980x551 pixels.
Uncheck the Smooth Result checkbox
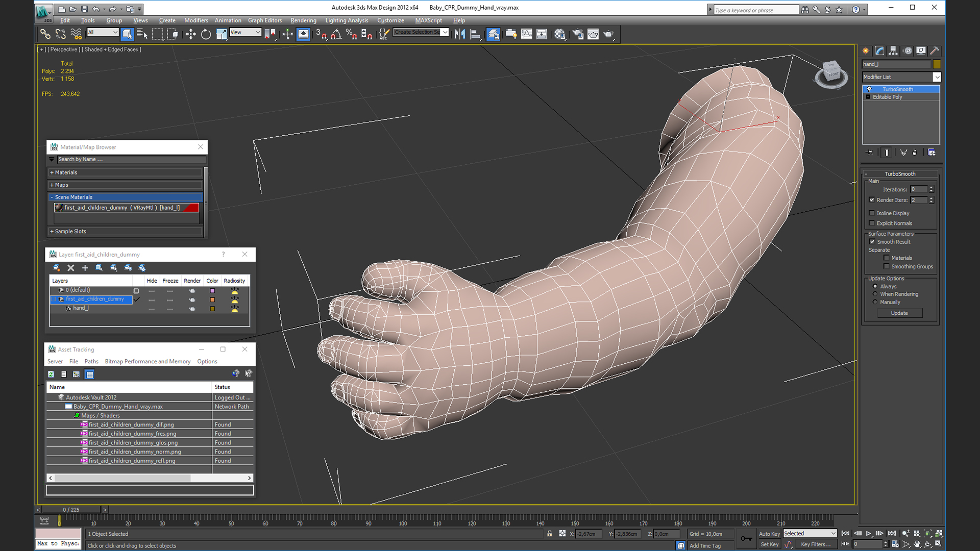click(x=872, y=242)
